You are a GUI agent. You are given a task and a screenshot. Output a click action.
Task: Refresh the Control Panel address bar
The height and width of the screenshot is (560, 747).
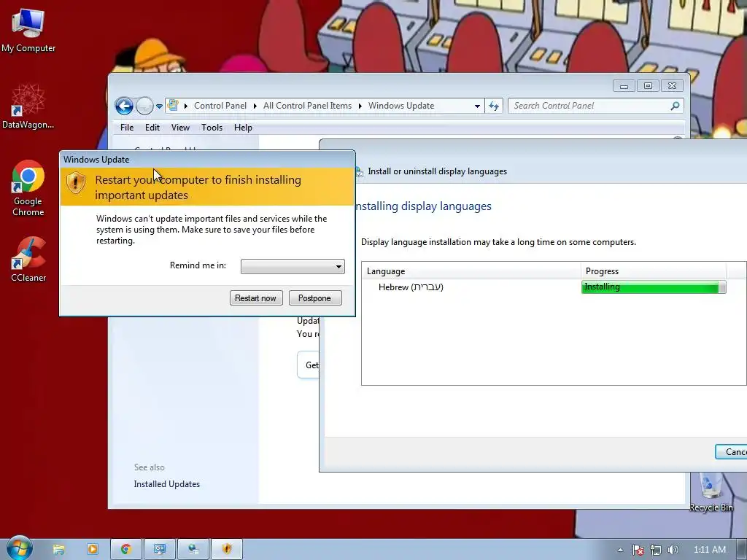pos(494,106)
